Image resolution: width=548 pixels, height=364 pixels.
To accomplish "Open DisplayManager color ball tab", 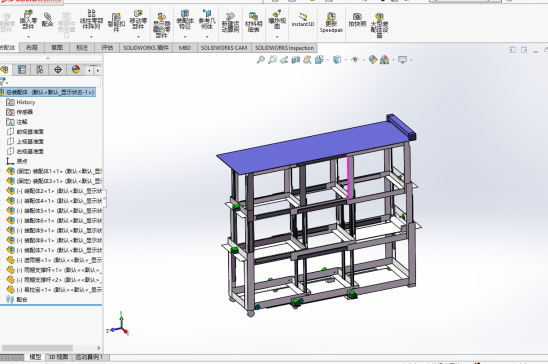I will (x=76, y=70).
